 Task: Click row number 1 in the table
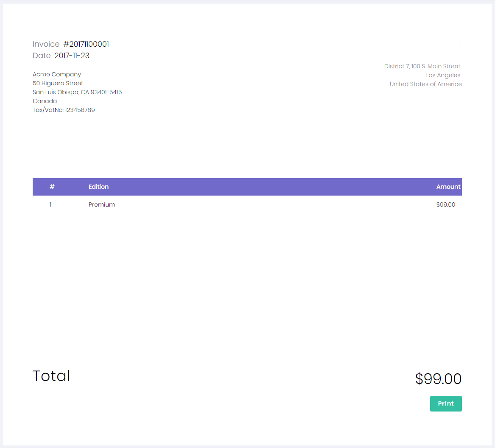50,204
